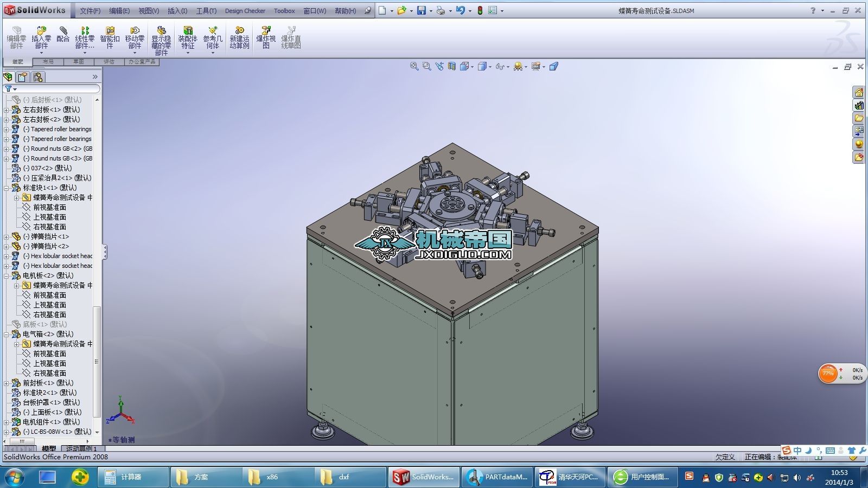Click the Previous View icon
Screen dimensions: 868x488
coord(439,66)
